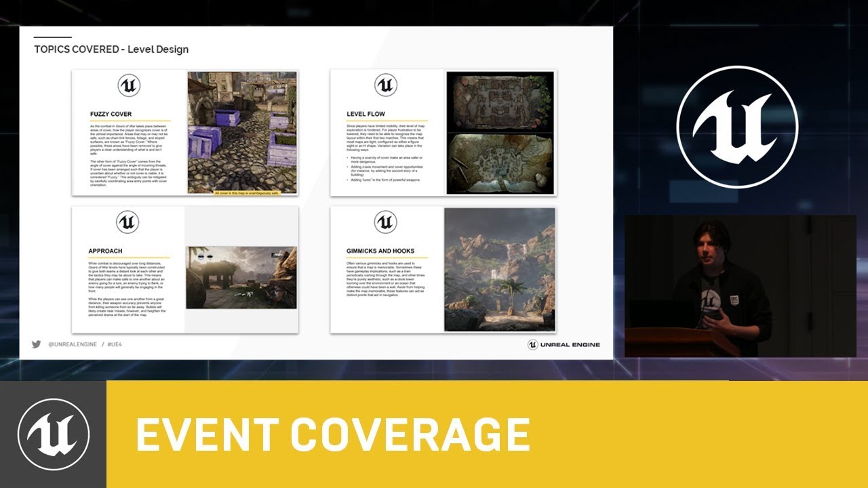Viewport: 868px width, 488px height.
Task: Select the GIMMICKS AND HOOKS heading
Action: point(380,251)
